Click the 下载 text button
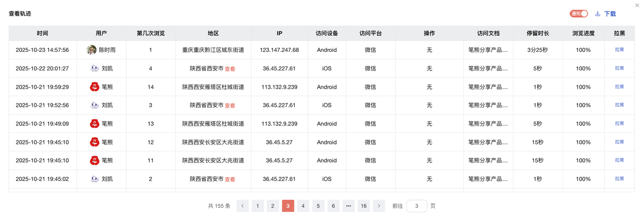The image size is (644, 224). click(610, 14)
